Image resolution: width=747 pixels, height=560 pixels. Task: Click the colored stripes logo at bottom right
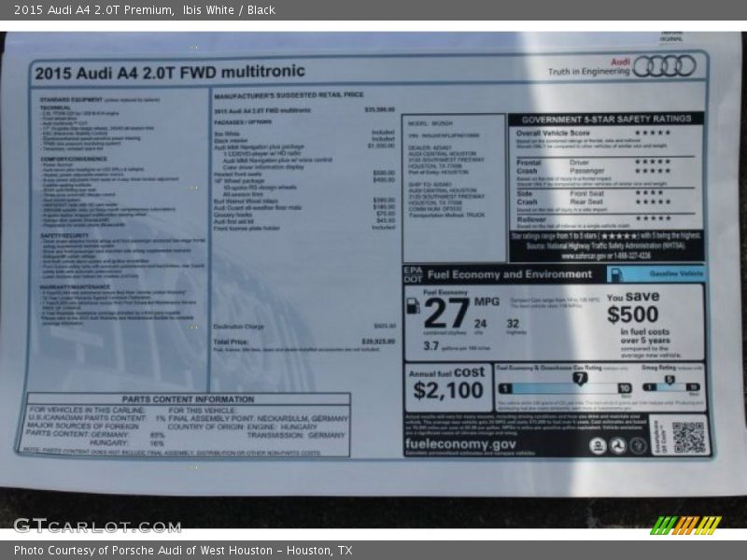685,525
